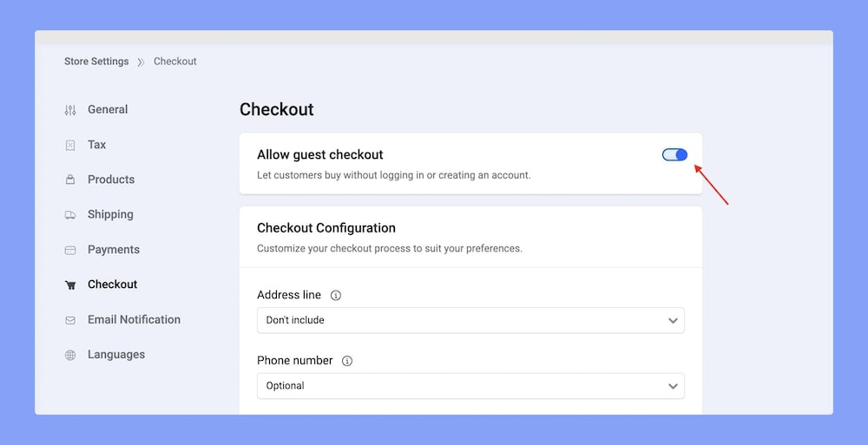This screenshot has height=445, width=868.
Task: Click the Shipping truck icon
Action: [x=70, y=215]
